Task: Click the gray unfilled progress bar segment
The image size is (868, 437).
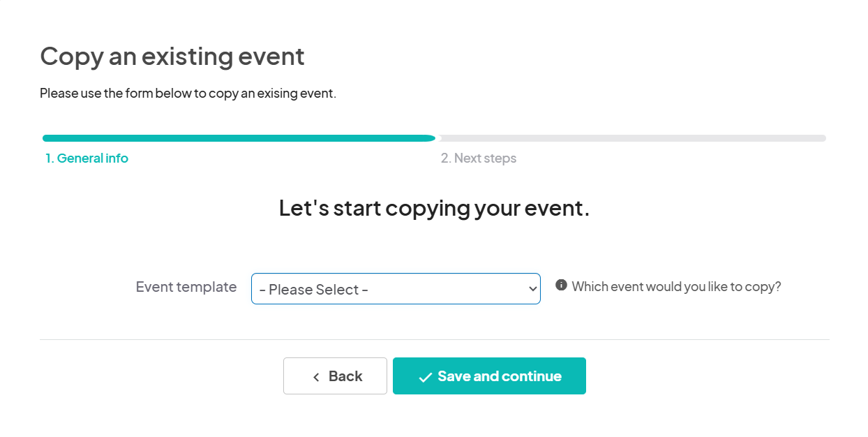Action: click(x=631, y=138)
